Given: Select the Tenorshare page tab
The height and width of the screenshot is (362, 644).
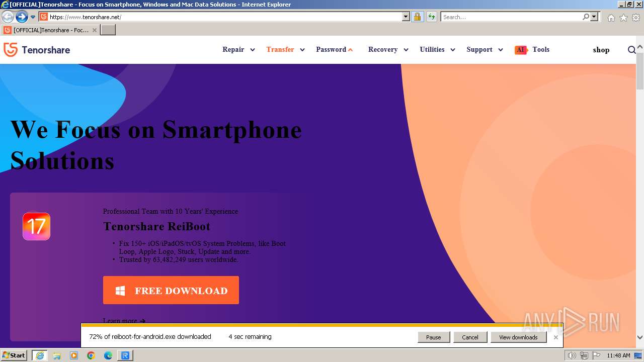Looking at the screenshot, I should point(50,30).
